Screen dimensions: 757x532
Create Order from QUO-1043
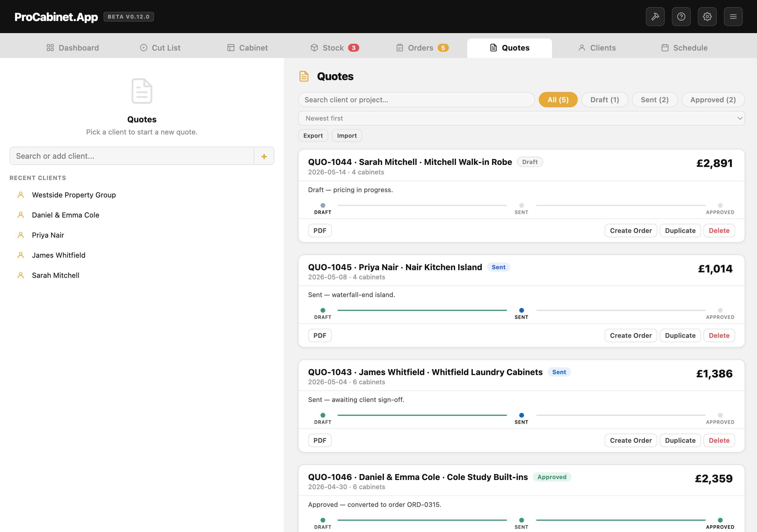coord(631,440)
